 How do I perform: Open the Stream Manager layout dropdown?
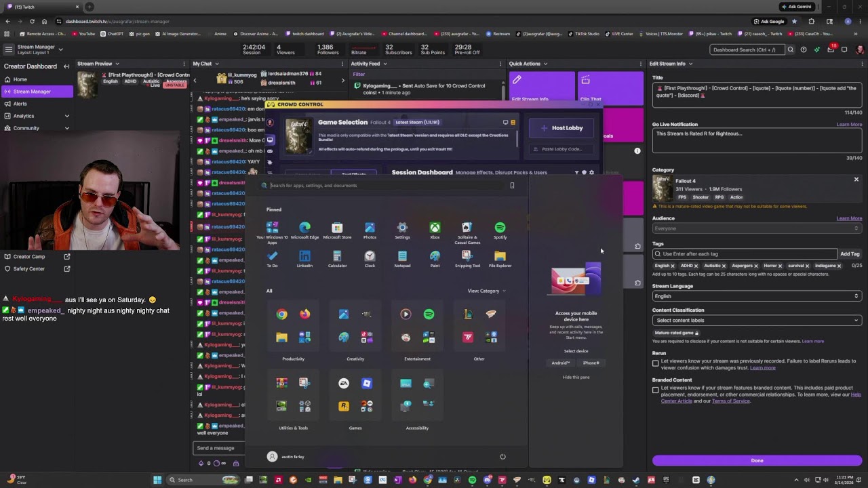point(60,49)
